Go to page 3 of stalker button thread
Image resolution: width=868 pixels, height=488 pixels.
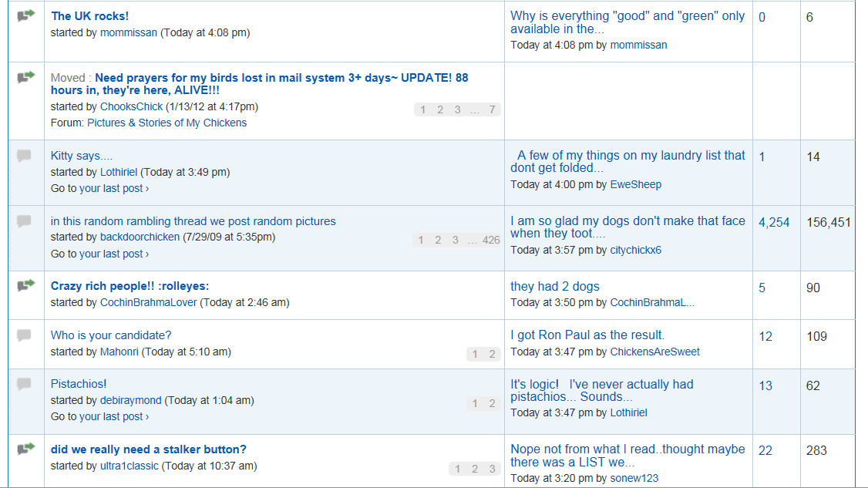pos(492,469)
